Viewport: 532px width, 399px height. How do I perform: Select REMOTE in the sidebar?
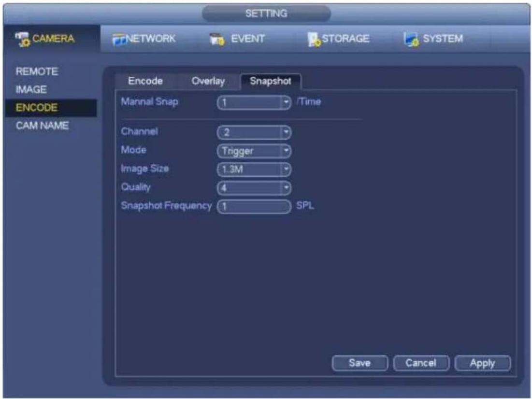click(x=37, y=71)
